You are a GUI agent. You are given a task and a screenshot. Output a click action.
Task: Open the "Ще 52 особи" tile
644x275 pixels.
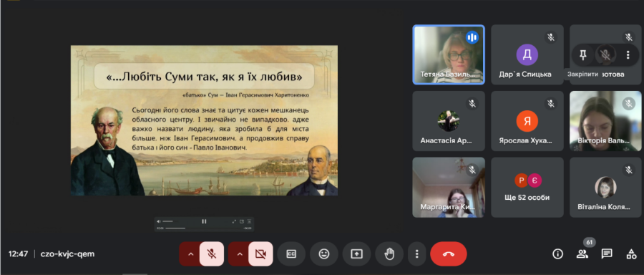click(527, 188)
